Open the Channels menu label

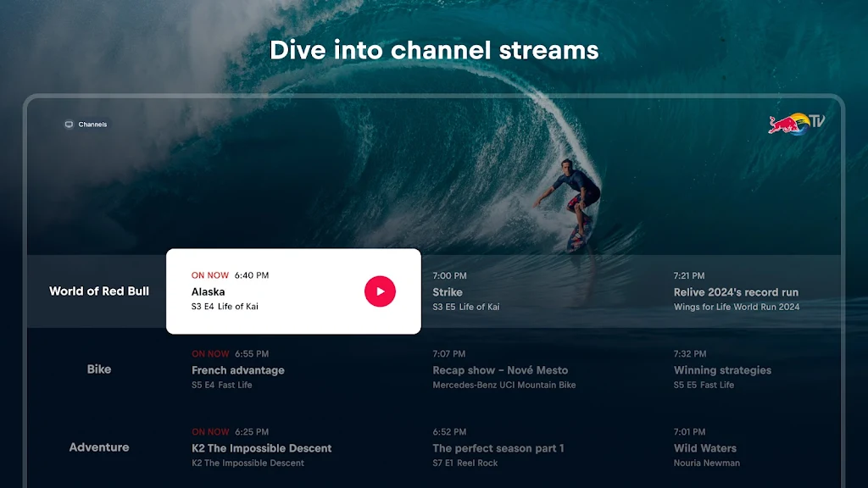(x=93, y=125)
